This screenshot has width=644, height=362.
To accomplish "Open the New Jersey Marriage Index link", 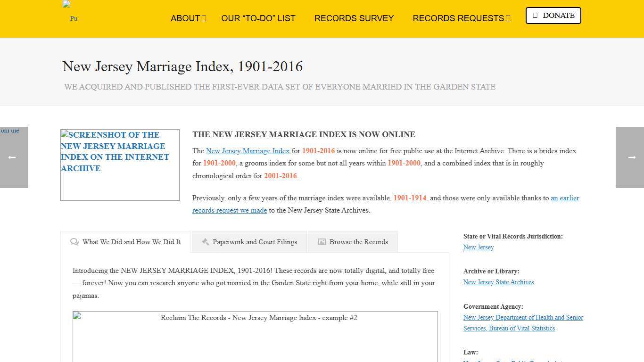I will pyautogui.click(x=248, y=151).
